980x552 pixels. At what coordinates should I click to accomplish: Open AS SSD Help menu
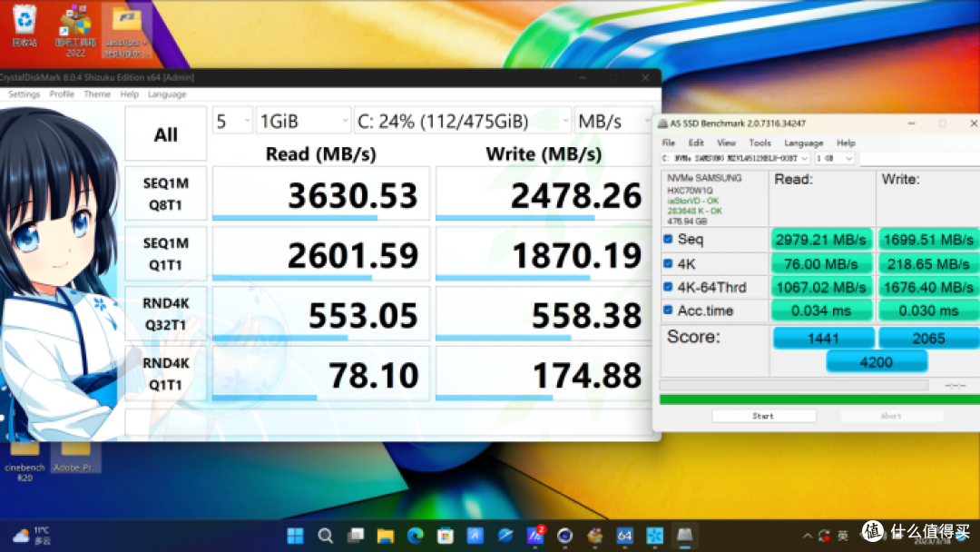[846, 143]
